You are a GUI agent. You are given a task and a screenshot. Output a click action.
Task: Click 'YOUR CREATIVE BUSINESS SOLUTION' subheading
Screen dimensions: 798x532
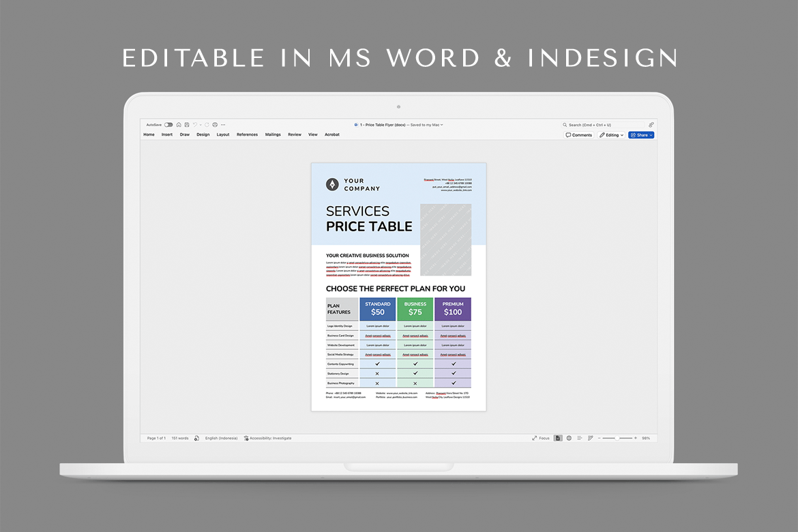click(368, 256)
